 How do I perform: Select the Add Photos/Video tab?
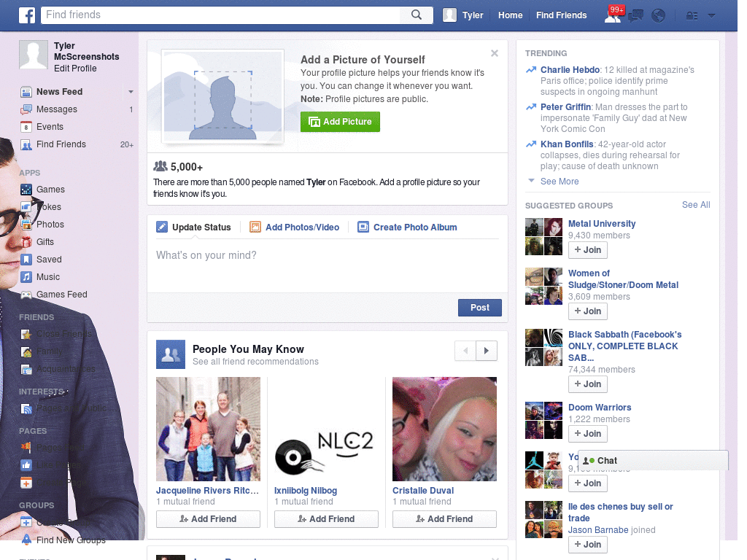click(x=295, y=227)
